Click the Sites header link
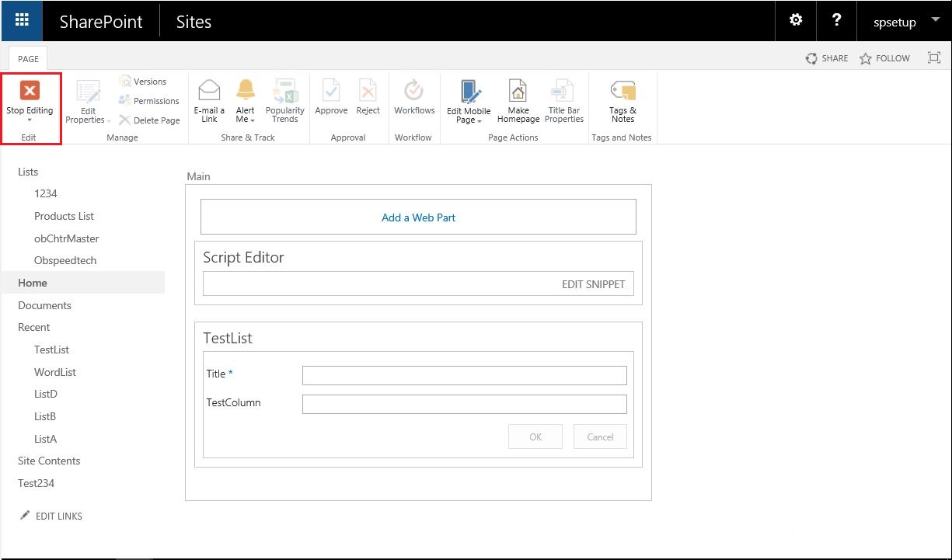 [x=194, y=22]
